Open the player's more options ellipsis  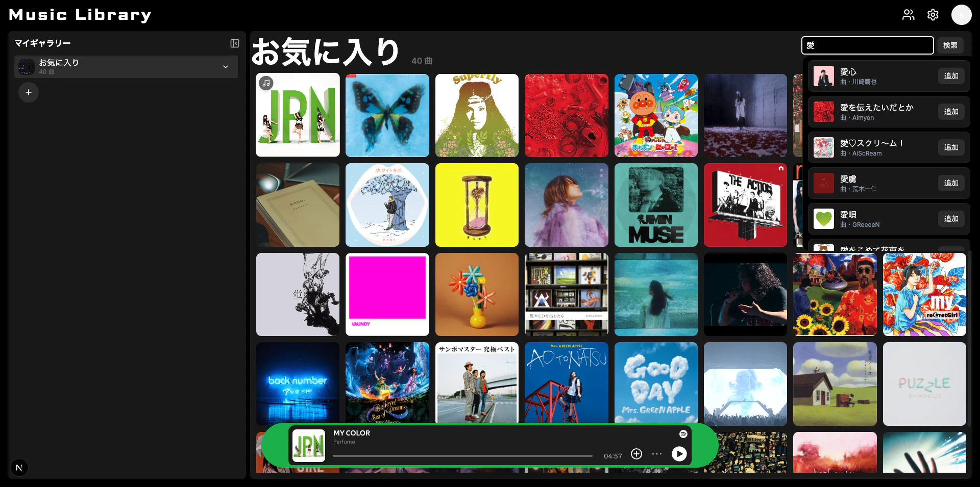pyautogui.click(x=657, y=454)
